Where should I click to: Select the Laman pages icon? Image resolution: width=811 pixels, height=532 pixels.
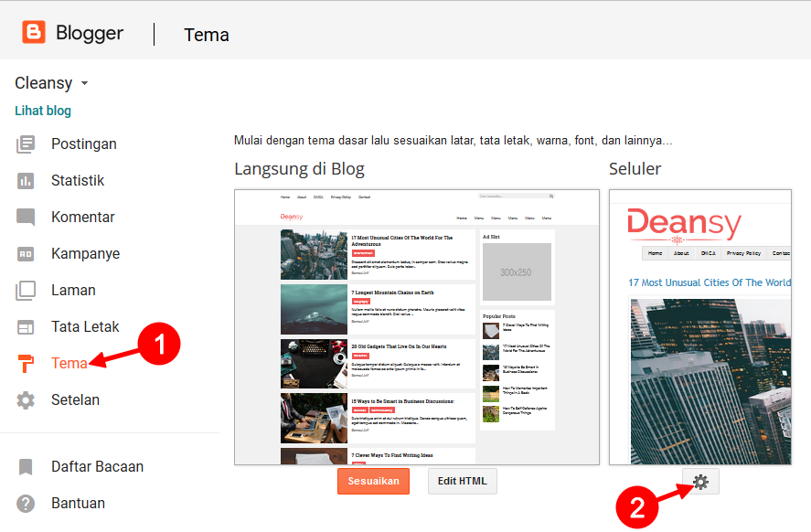click(x=26, y=291)
